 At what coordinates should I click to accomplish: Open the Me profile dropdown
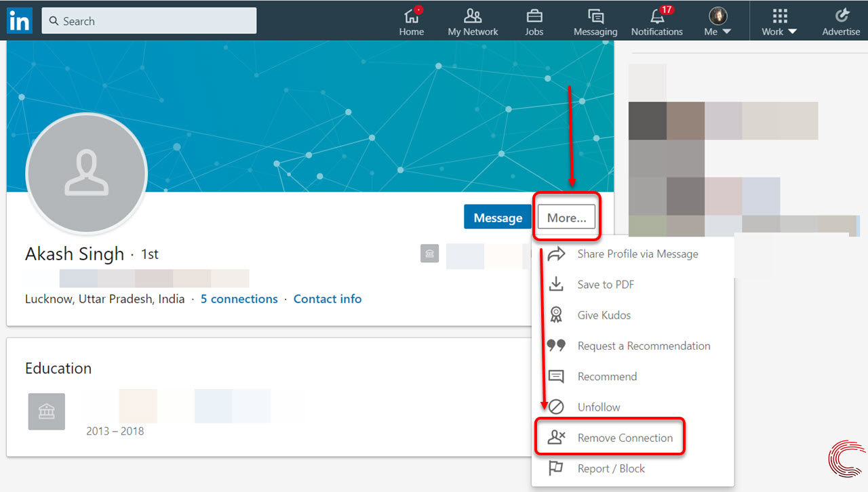point(717,20)
